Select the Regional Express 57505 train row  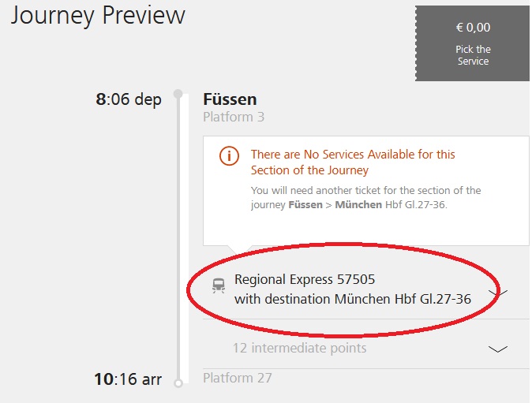point(366,289)
